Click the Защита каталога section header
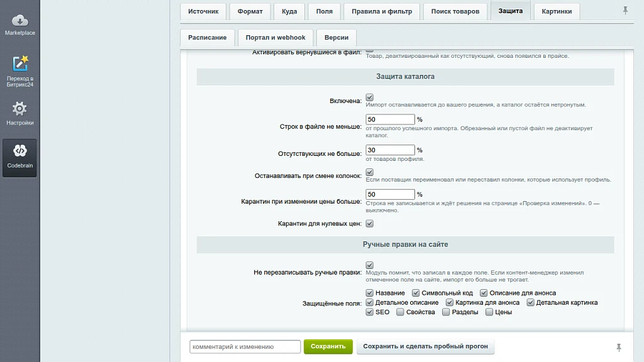 [x=406, y=77]
